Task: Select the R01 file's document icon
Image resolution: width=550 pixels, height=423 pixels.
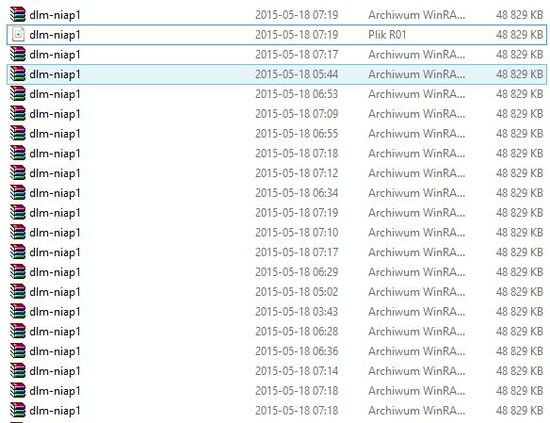Action: pos(18,35)
